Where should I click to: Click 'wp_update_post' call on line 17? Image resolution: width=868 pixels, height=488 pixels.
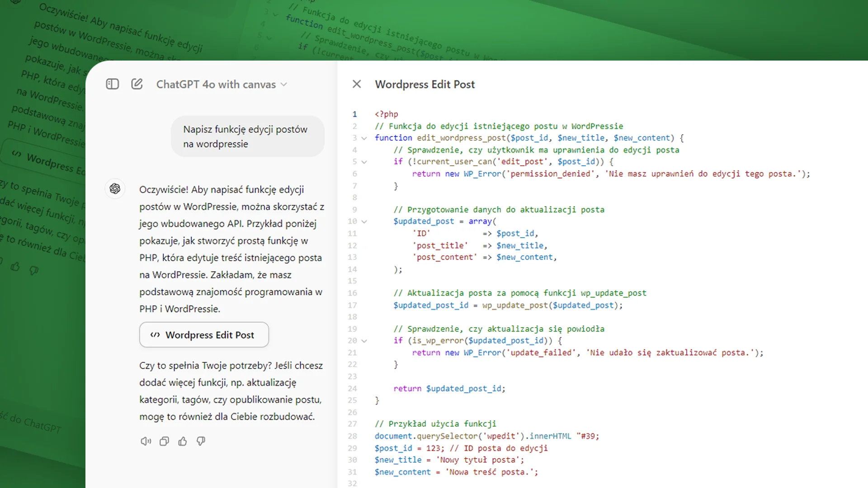pos(515,305)
